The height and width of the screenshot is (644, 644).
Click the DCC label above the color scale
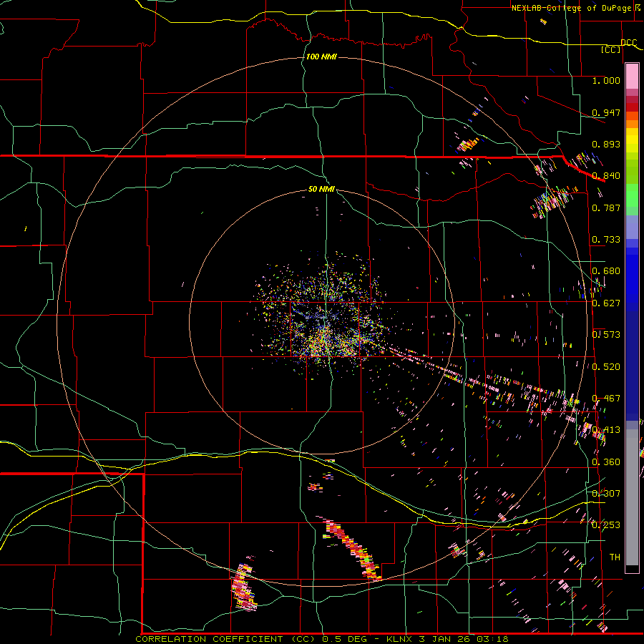tap(628, 43)
